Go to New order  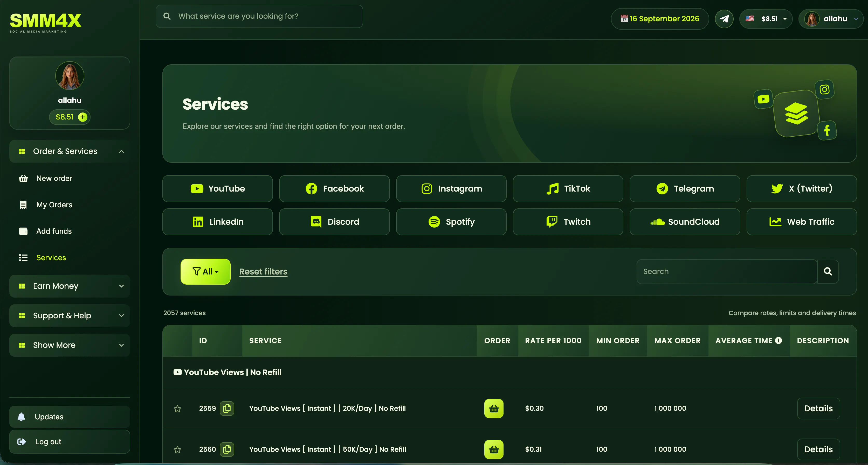pos(54,179)
